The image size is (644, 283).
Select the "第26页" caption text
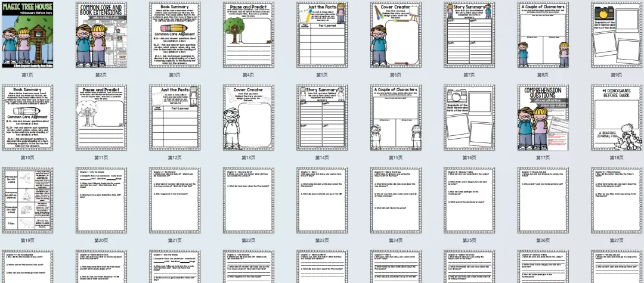(x=543, y=240)
